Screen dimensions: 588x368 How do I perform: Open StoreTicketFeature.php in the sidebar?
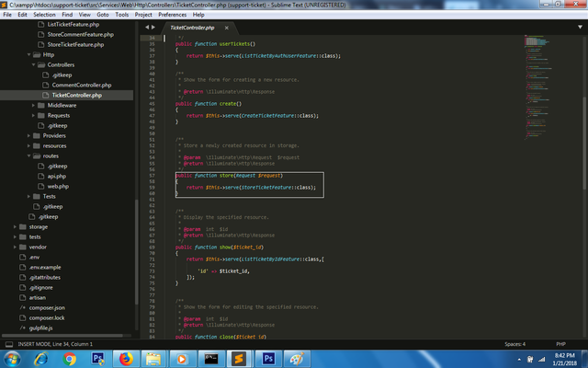pos(75,45)
